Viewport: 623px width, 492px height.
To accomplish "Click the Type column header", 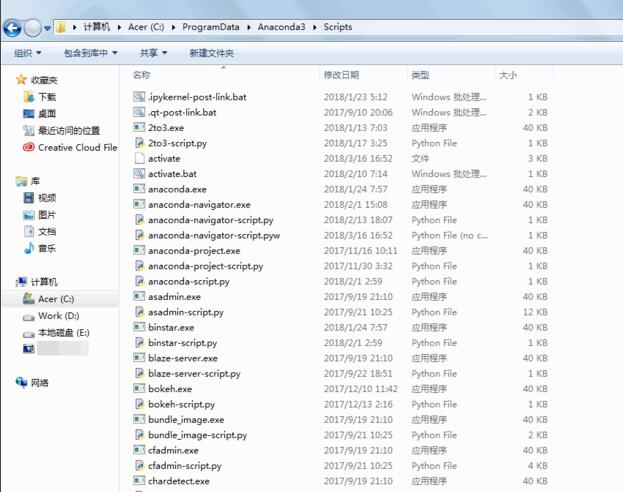I will [x=420, y=75].
